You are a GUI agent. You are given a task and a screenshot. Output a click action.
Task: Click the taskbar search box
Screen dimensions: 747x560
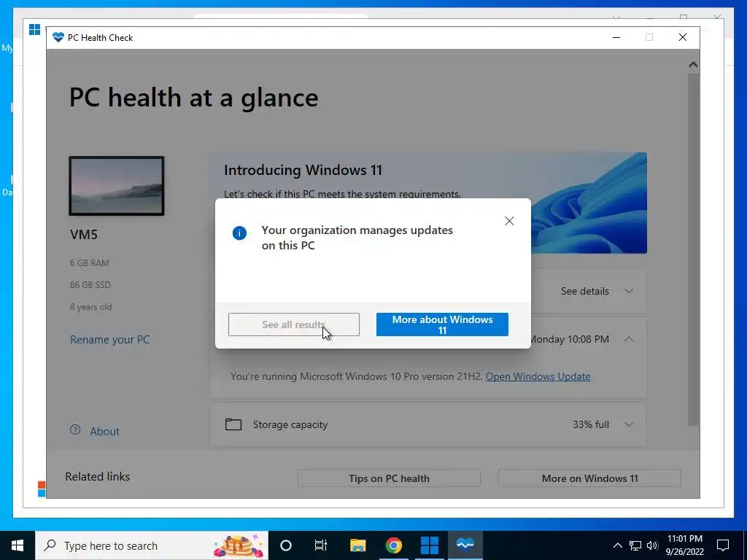coord(152,545)
